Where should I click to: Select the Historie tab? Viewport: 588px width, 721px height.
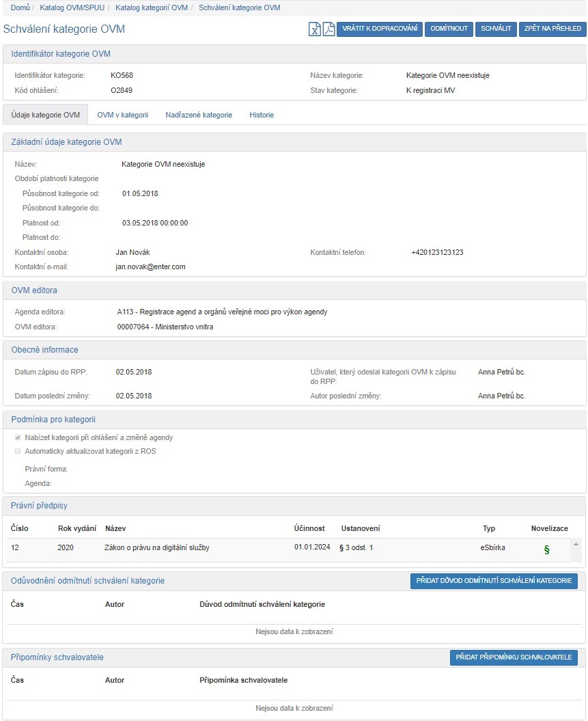point(262,115)
